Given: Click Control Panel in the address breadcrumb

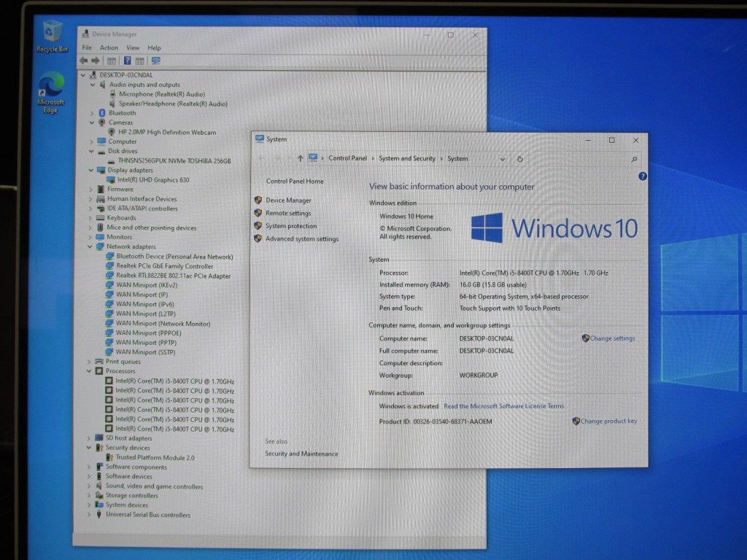Looking at the screenshot, I should click(x=347, y=158).
